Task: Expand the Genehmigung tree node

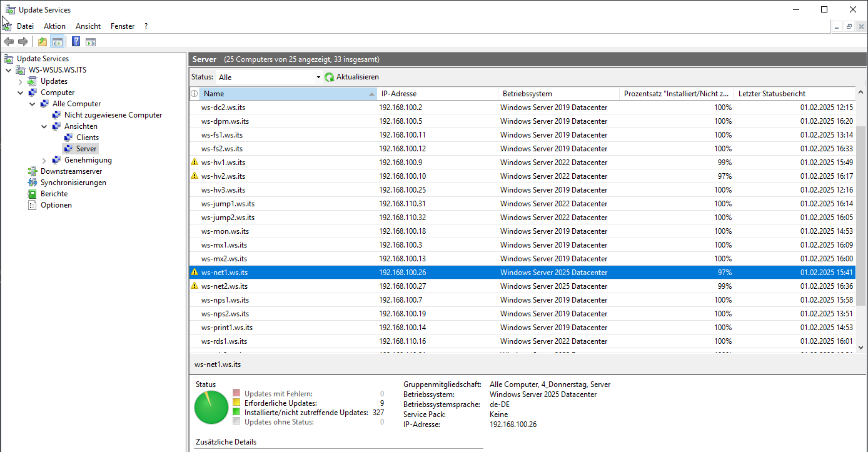Action: pyautogui.click(x=44, y=160)
